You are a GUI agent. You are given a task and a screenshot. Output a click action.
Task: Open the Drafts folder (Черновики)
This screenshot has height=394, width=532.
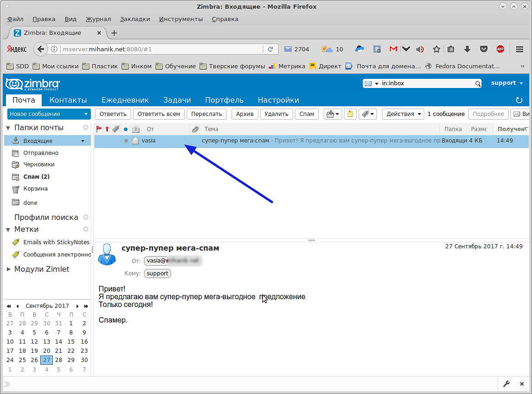[39, 164]
